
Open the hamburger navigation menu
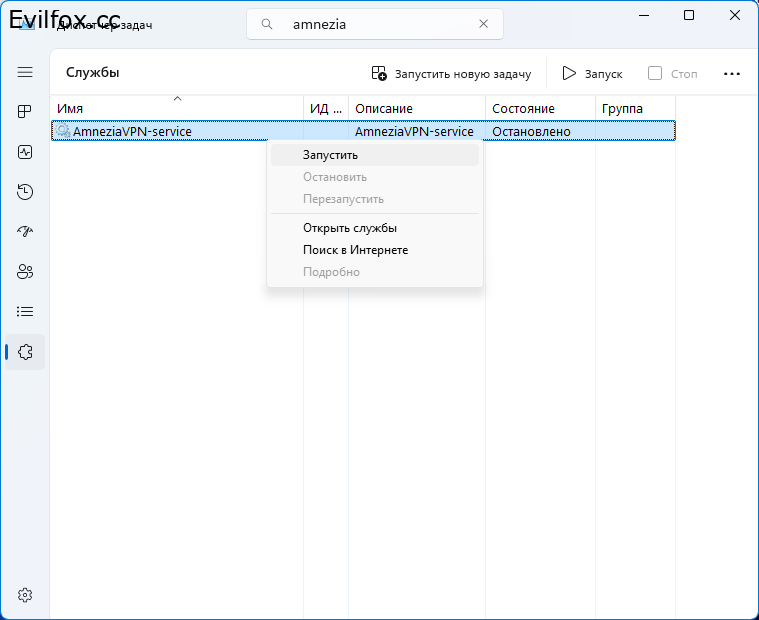[25, 73]
